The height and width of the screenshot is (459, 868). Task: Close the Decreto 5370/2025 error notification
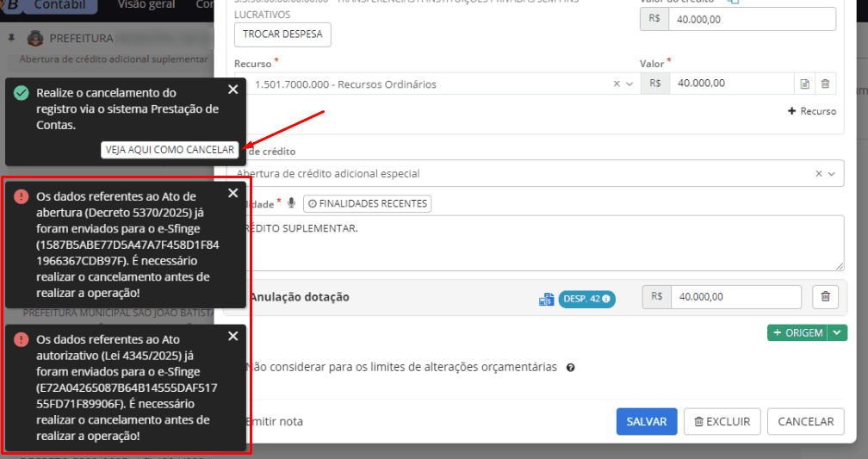coord(233,193)
